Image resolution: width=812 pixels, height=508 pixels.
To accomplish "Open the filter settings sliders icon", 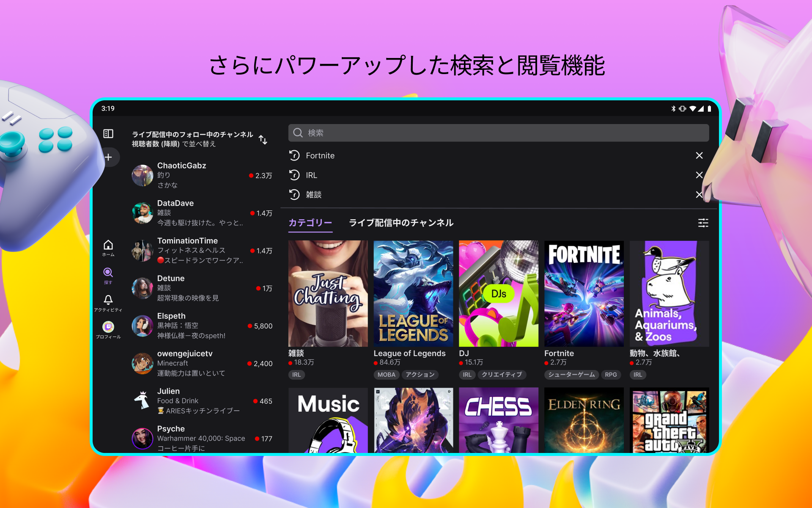I will pyautogui.click(x=703, y=223).
